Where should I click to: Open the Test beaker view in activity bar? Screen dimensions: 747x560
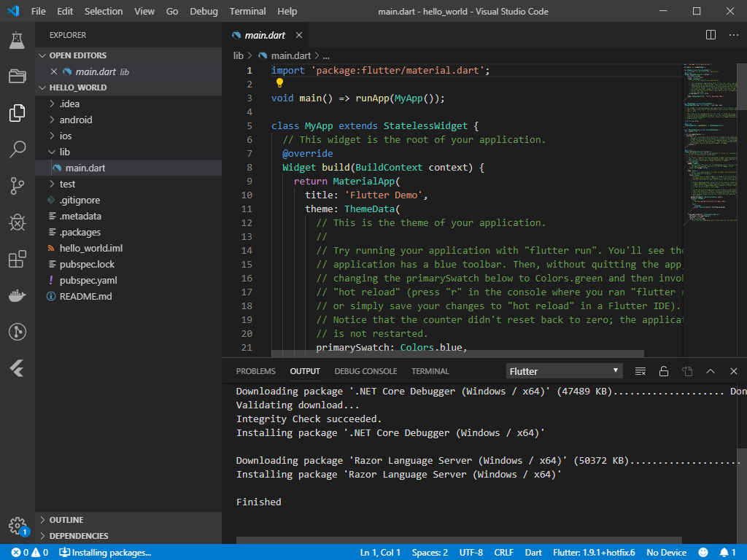tap(18, 40)
